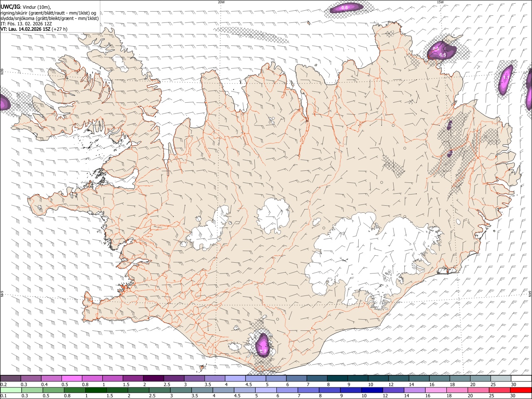
Task: Click the purple precipitation blob off the northeast coast
Action: (x=442, y=50)
